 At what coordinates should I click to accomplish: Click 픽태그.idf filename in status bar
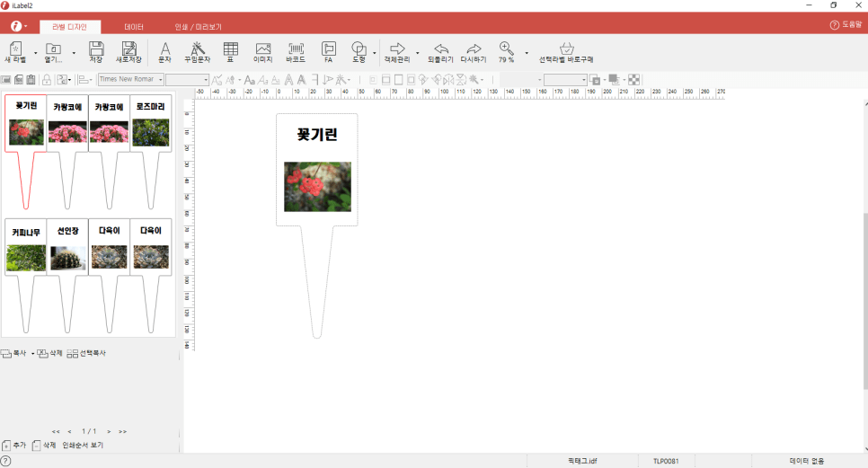582,461
